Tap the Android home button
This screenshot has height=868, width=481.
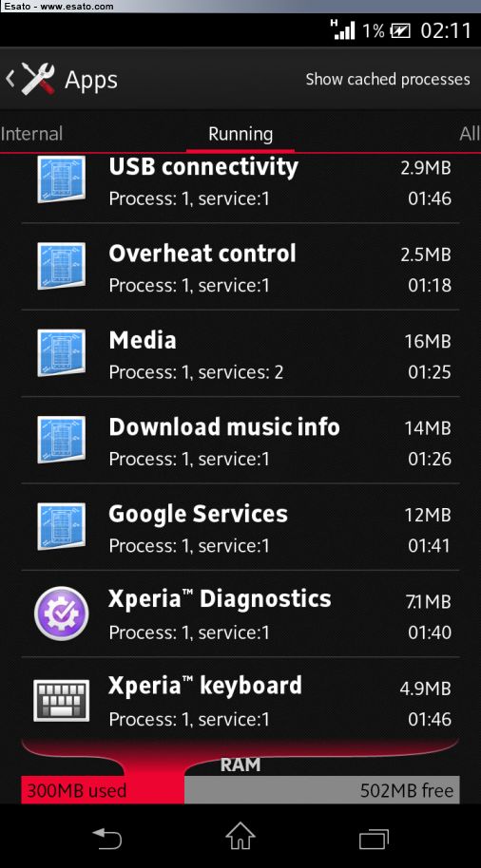point(240,836)
